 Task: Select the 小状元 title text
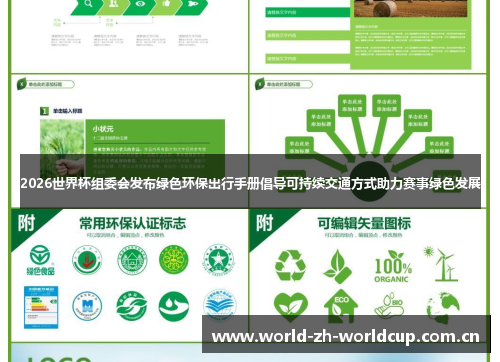tap(103, 129)
